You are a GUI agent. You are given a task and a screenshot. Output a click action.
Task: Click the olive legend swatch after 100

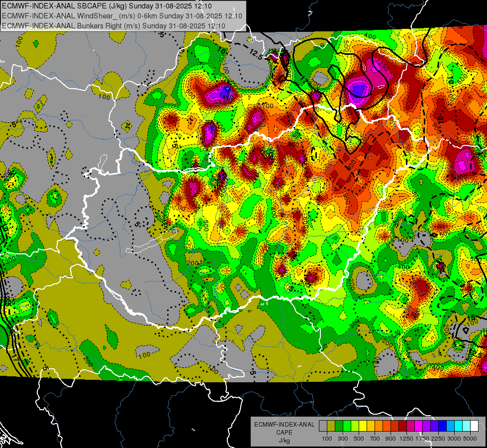click(331, 426)
